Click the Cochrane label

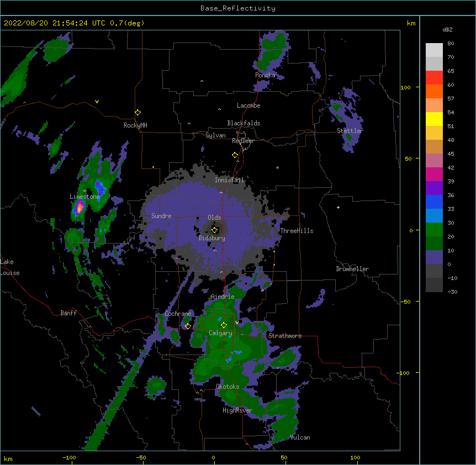coord(178,314)
